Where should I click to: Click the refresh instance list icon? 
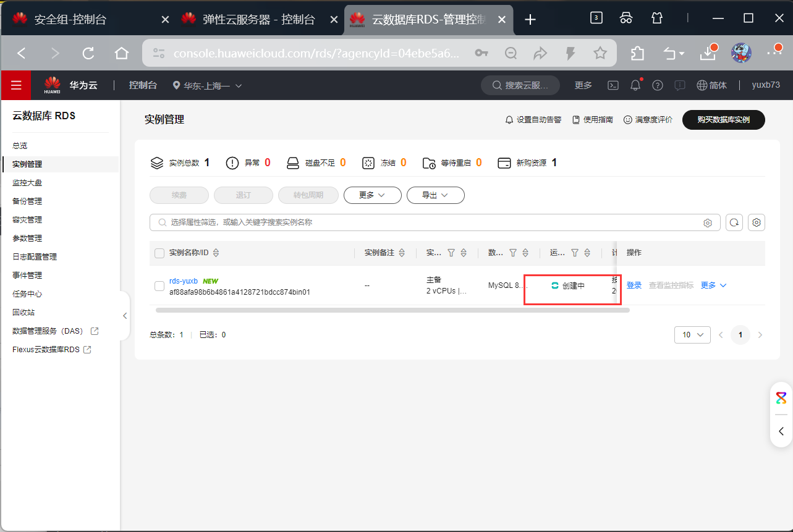(x=734, y=222)
